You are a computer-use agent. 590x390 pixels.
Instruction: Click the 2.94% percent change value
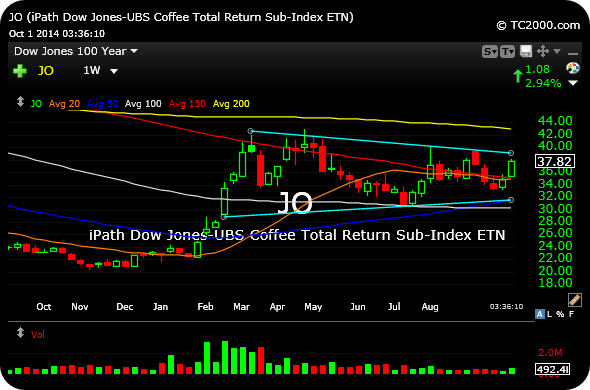point(543,83)
